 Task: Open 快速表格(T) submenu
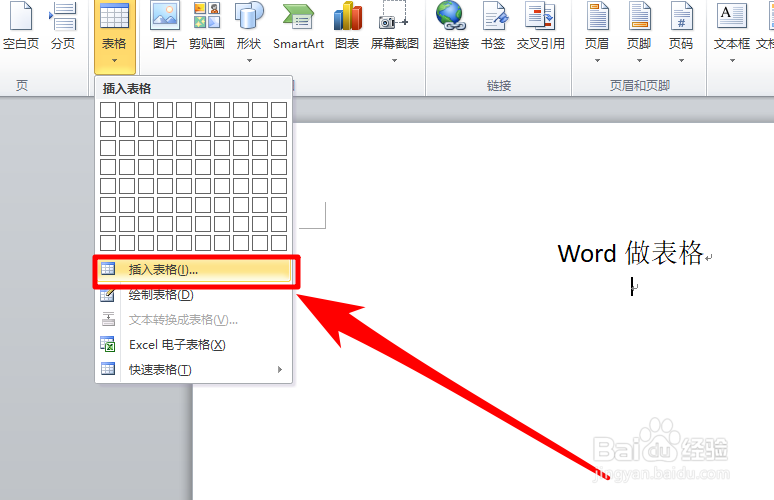pyautogui.click(x=194, y=369)
